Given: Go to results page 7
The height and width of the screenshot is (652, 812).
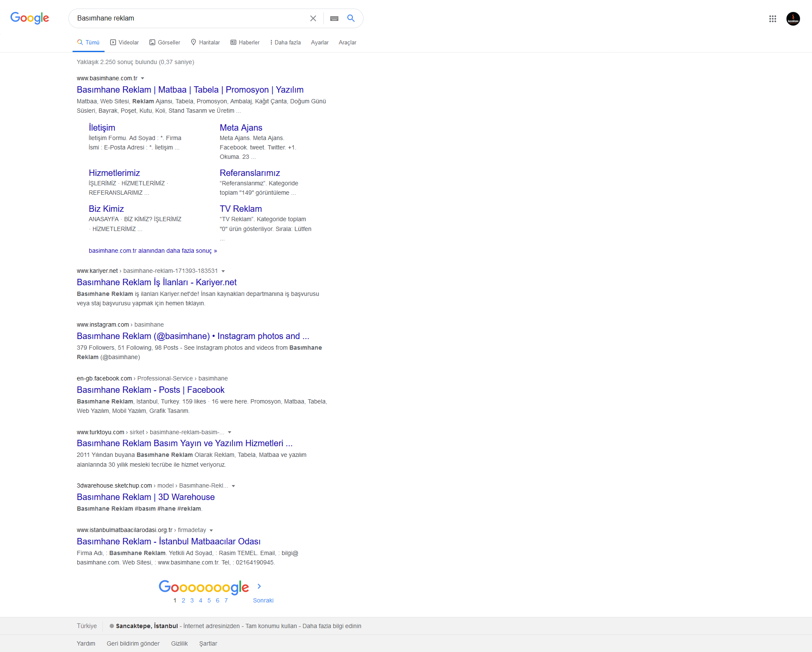Looking at the screenshot, I should coord(226,600).
